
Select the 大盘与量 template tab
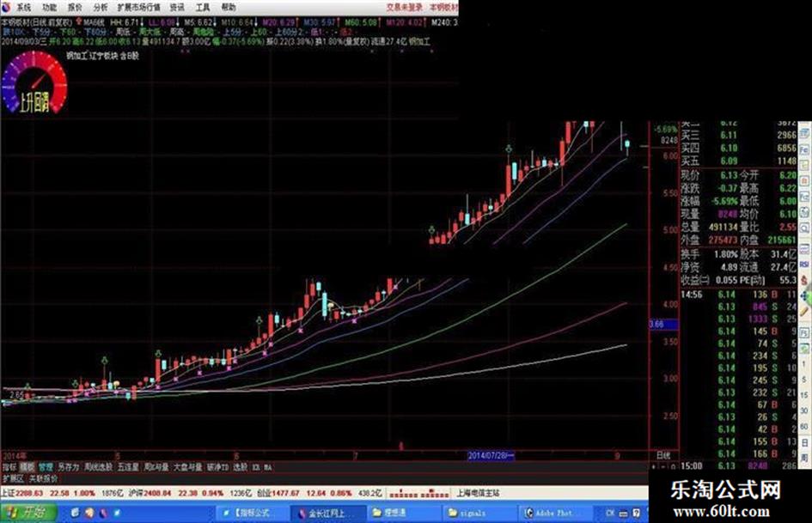[187, 467]
